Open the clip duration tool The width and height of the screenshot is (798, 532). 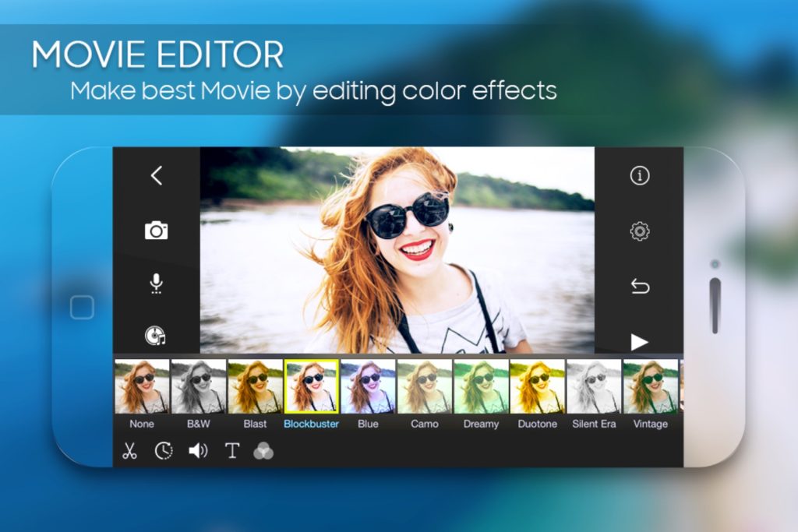click(x=163, y=450)
